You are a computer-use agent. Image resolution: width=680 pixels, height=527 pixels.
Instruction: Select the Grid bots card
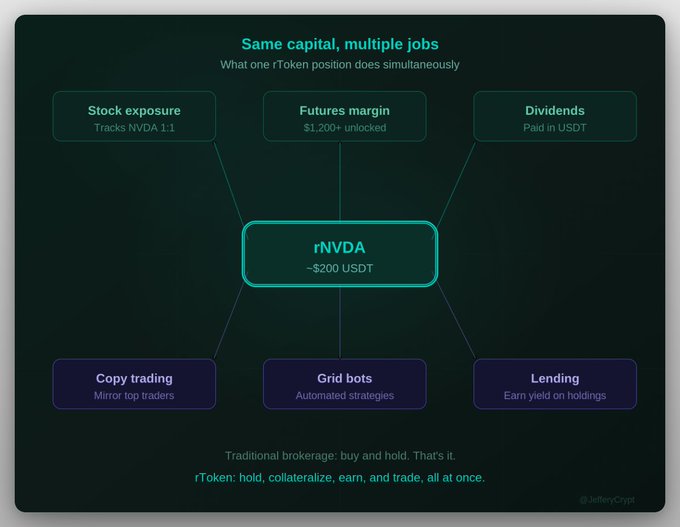(344, 384)
